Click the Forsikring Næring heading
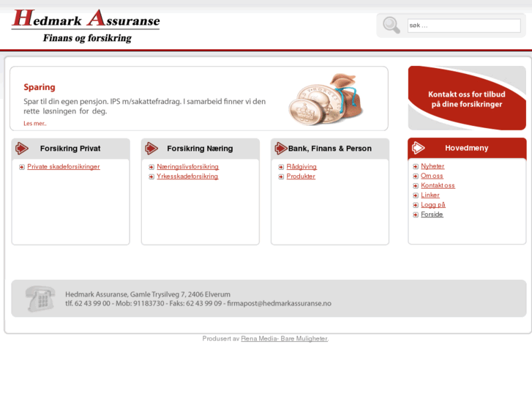This screenshot has height=399, width=532. [200, 149]
